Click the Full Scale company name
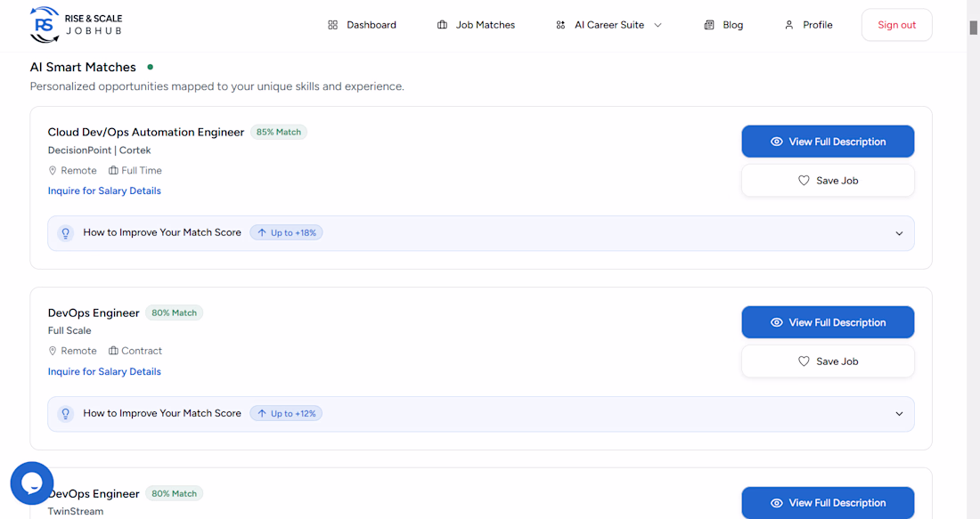980x519 pixels. pos(69,330)
